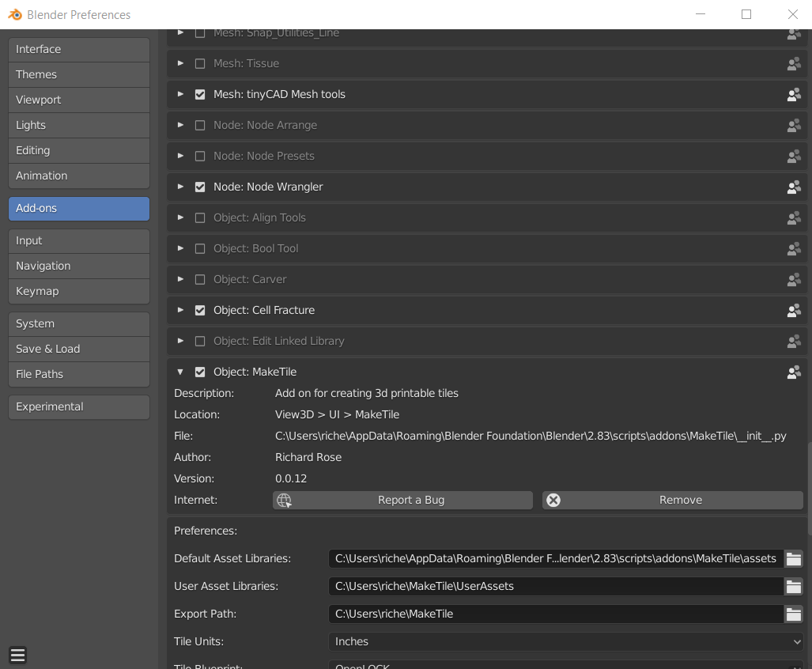Screen dimensions: 812x669
Task: Switch to Viewport preferences
Action: 79,100
